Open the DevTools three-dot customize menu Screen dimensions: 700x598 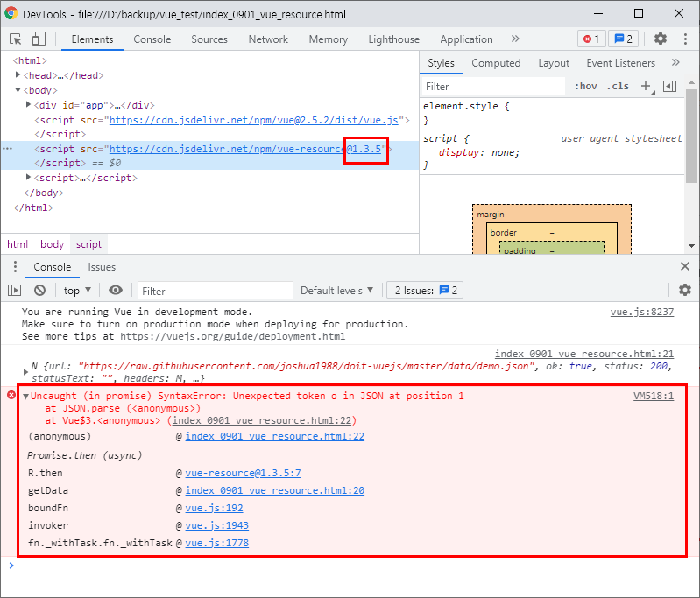pyautogui.click(x=685, y=39)
